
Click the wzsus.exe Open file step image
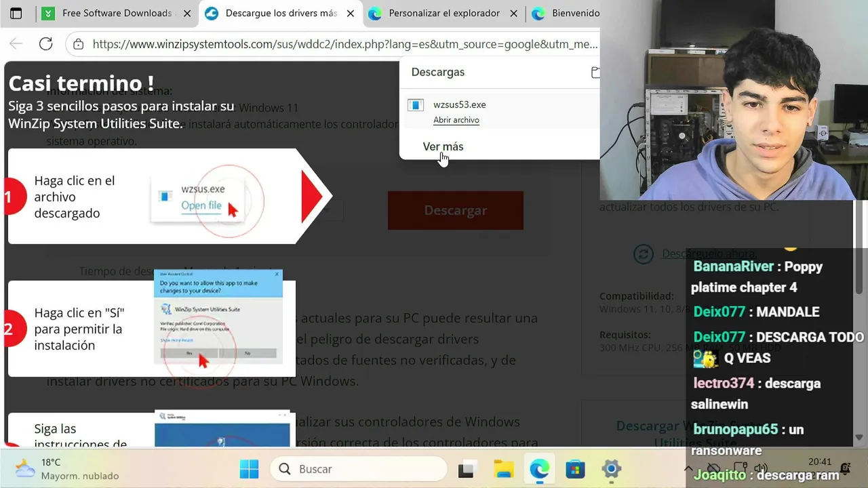click(x=207, y=201)
